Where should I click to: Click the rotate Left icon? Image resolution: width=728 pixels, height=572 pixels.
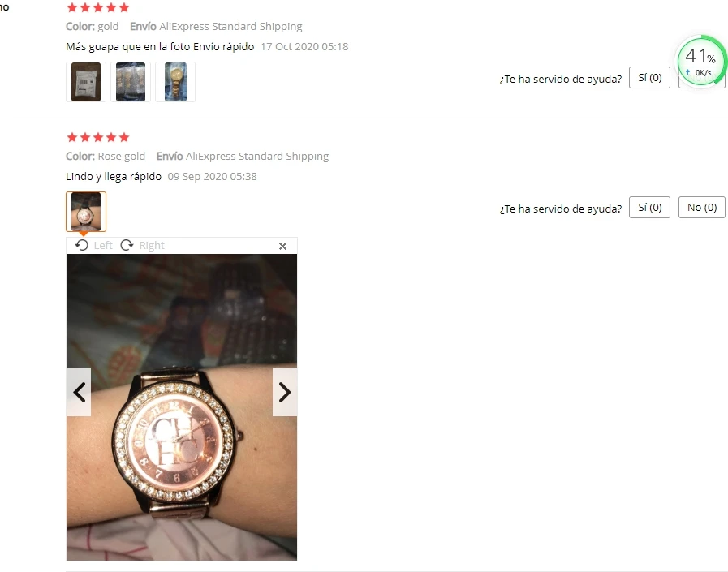82,245
